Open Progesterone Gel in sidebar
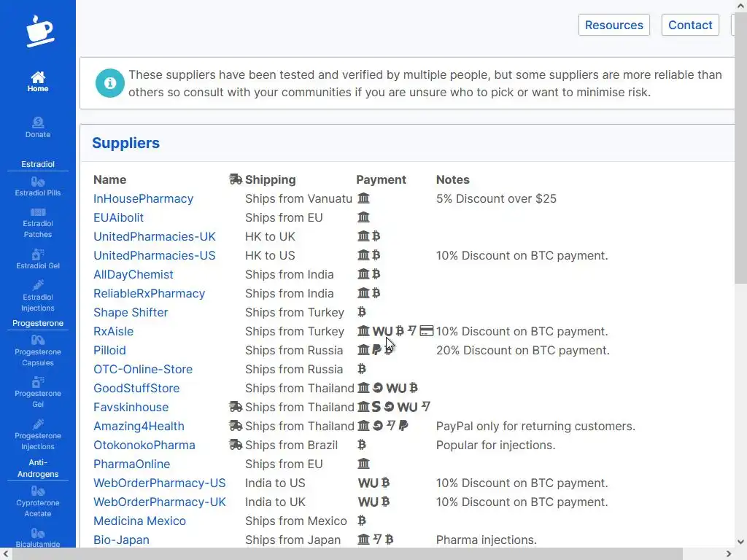The image size is (747, 560). 38,392
